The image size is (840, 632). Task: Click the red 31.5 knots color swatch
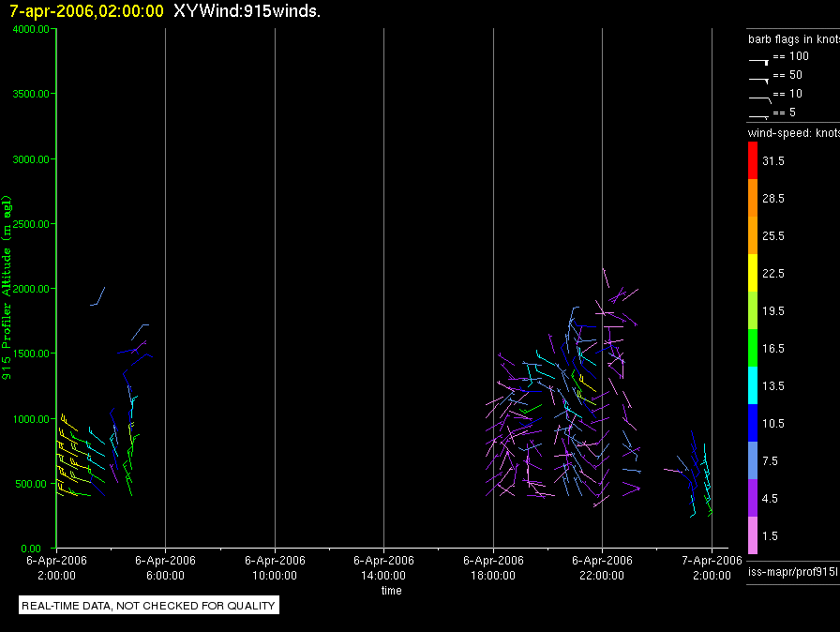[753, 160]
